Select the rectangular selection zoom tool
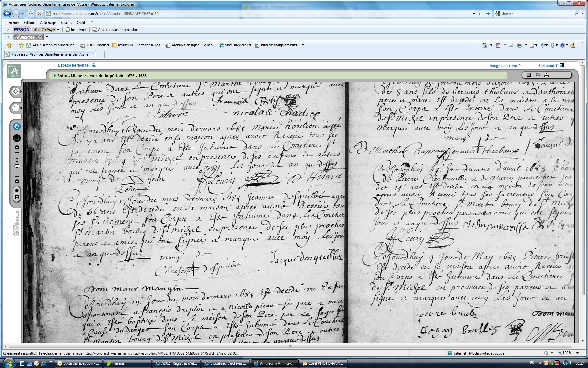The height and width of the screenshot is (368, 588). (17, 138)
